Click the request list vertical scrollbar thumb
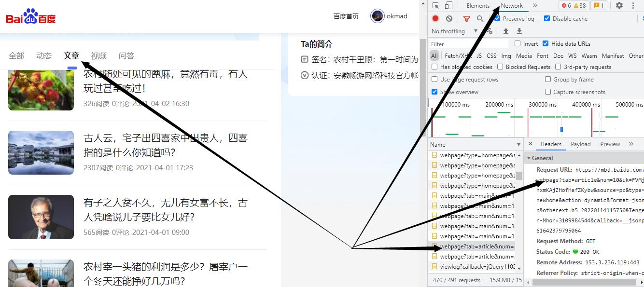Viewport: 644px width, 287px height. (x=519, y=176)
